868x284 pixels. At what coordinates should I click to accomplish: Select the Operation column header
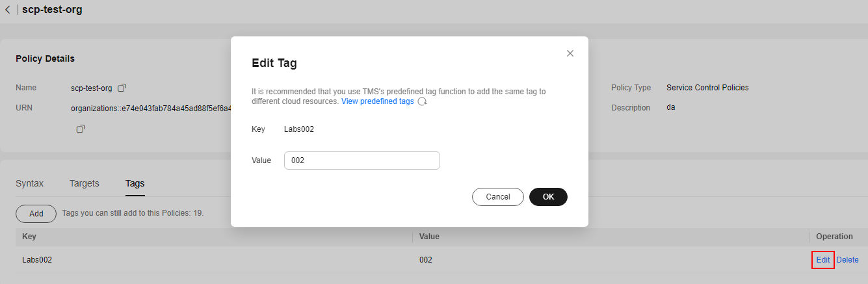[834, 237]
